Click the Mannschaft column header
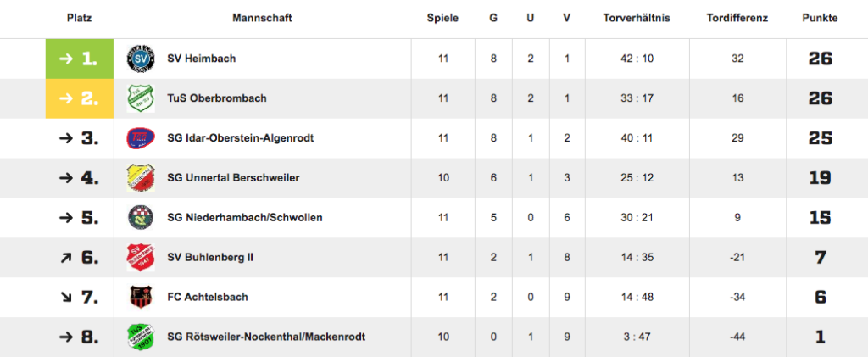This screenshot has width=868, height=357. (x=263, y=19)
